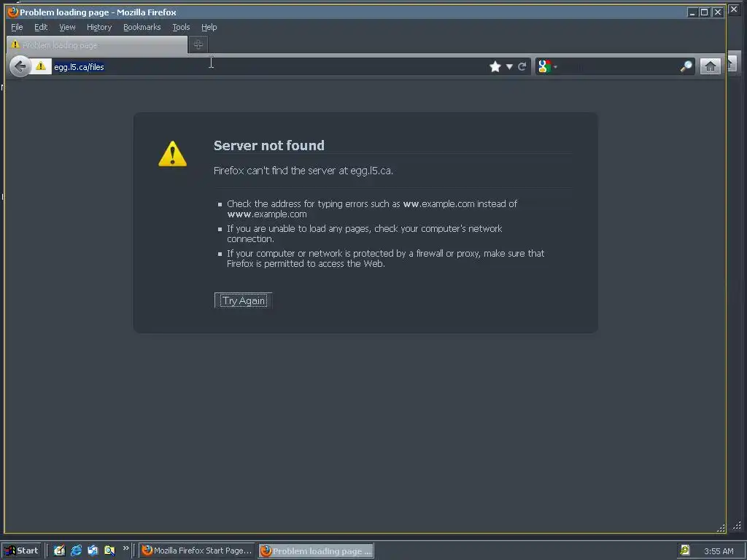
Task: Open the Google search engine selector
Action: point(547,66)
